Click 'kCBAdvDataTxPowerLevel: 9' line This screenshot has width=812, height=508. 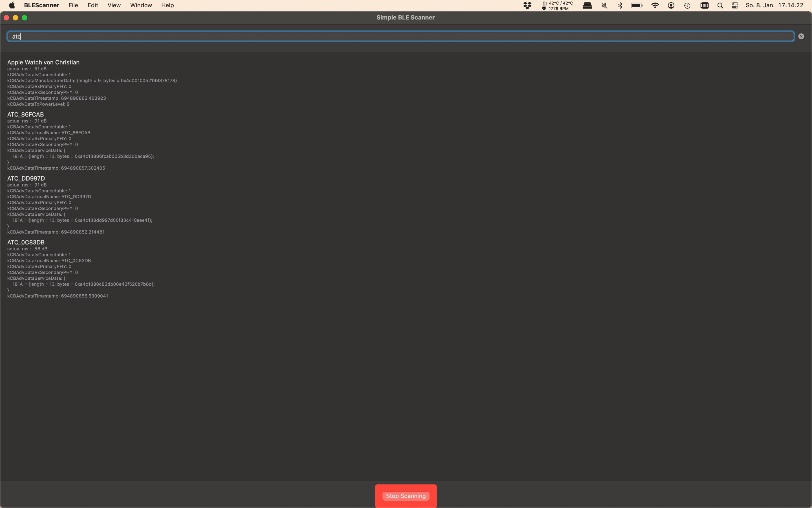pos(38,104)
